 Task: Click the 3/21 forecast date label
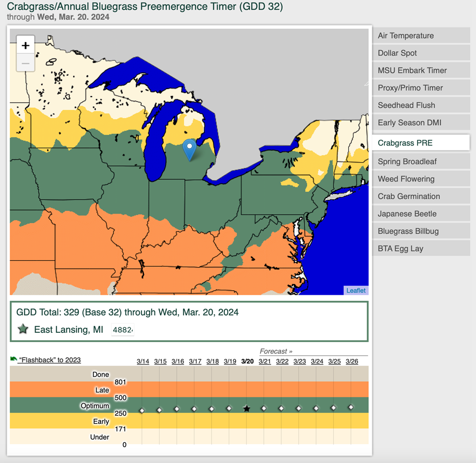pos(264,361)
